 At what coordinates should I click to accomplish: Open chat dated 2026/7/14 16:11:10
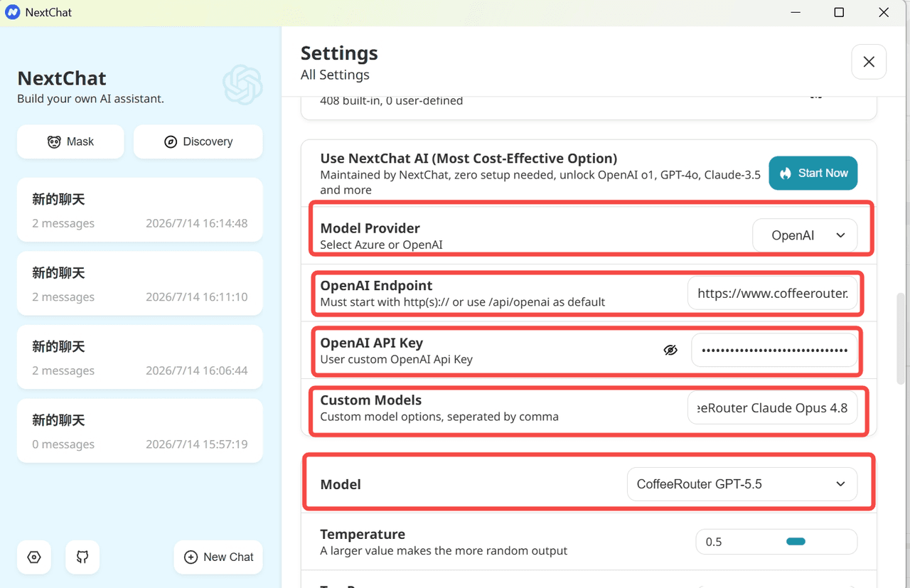(x=140, y=284)
